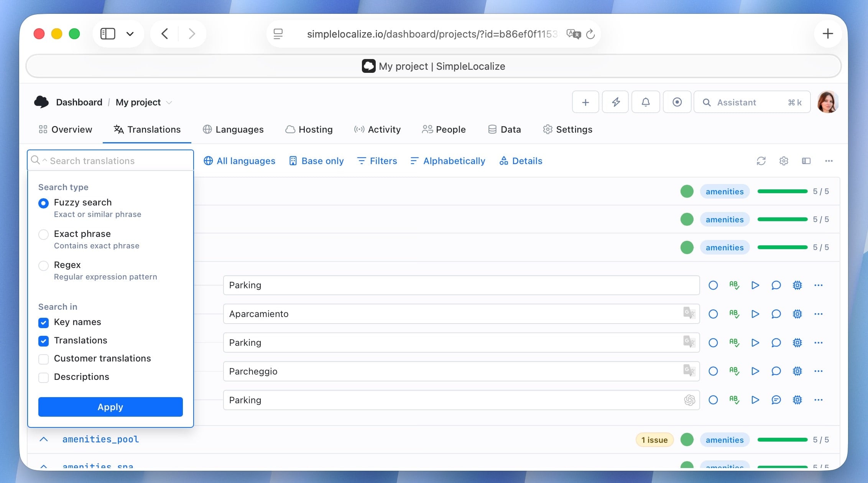Open comment bubble on last Parking row

776,400
